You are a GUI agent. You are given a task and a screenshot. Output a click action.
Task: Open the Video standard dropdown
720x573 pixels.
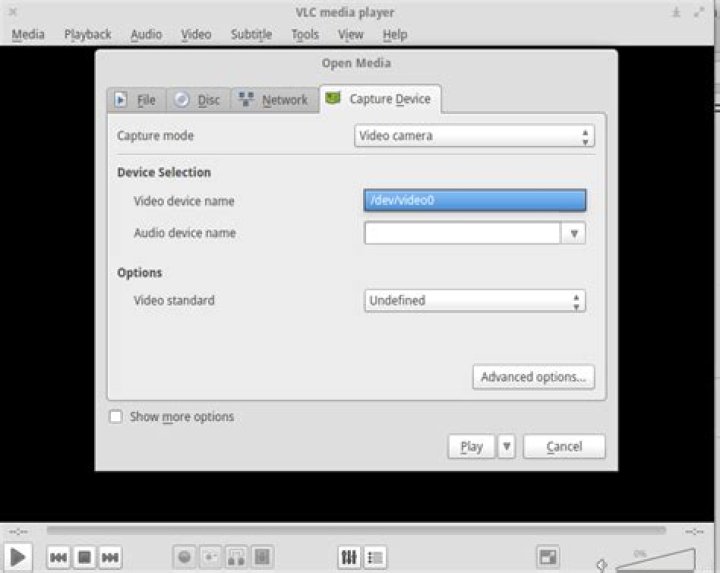475,301
